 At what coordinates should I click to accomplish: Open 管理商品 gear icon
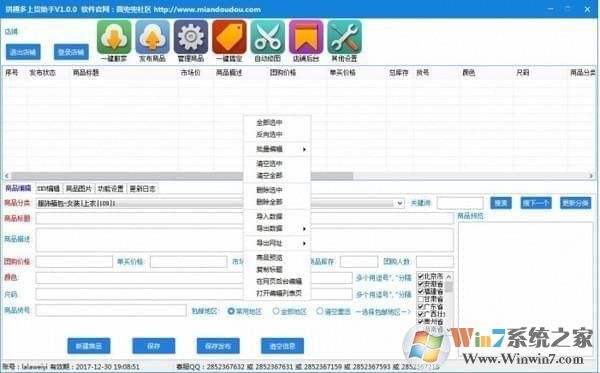coord(191,37)
